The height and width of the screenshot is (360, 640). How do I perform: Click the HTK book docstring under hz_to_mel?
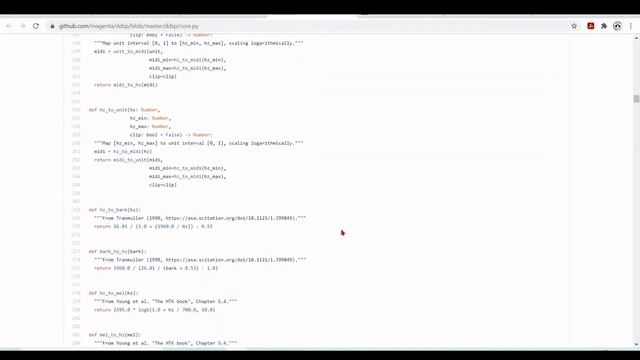(x=165, y=301)
